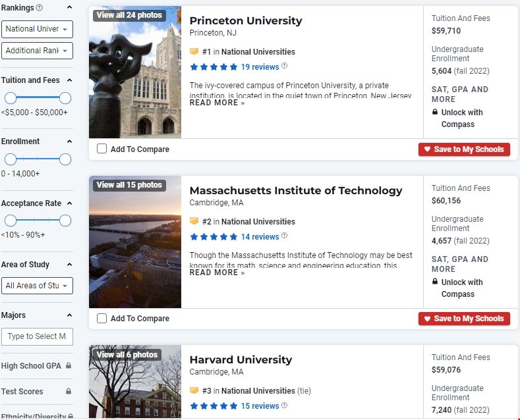Click info icon beside Princeton's 19 reviews
This screenshot has width=520, height=420.
tap(285, 66)
